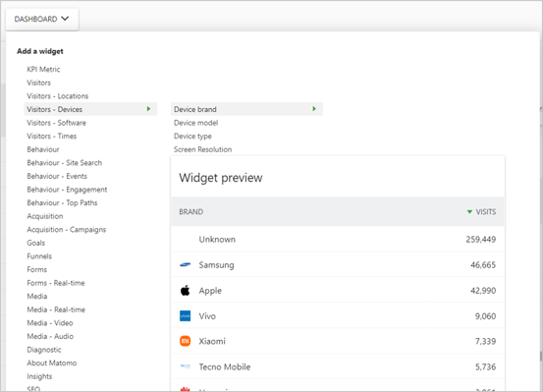Select Device model widget

[196, 123]
